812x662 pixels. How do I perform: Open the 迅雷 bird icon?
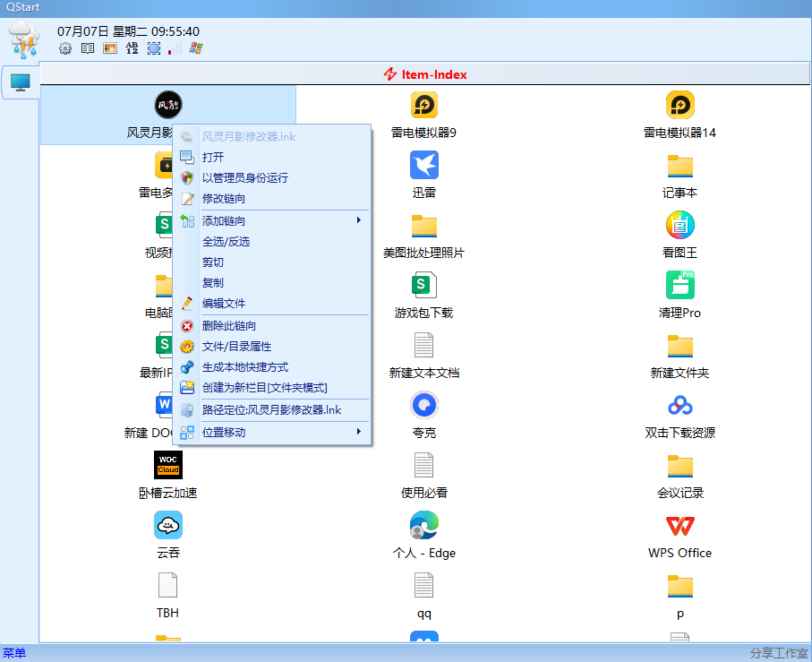tap(424, 165)
